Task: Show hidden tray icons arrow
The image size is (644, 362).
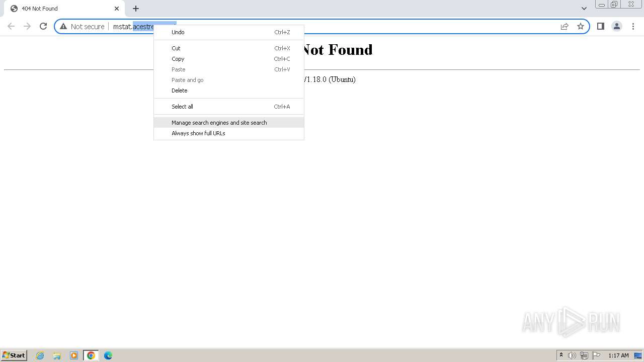Action: [561, 355]
